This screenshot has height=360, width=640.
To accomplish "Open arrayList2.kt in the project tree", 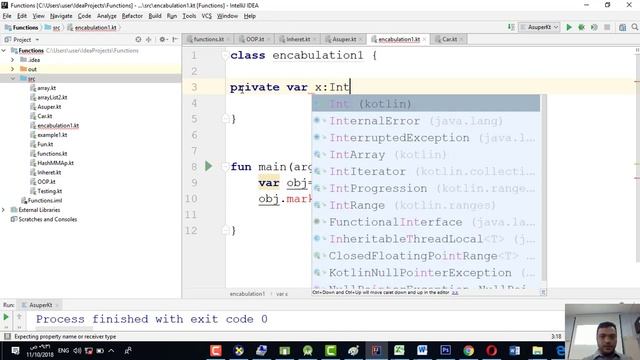I will [52, 97].
